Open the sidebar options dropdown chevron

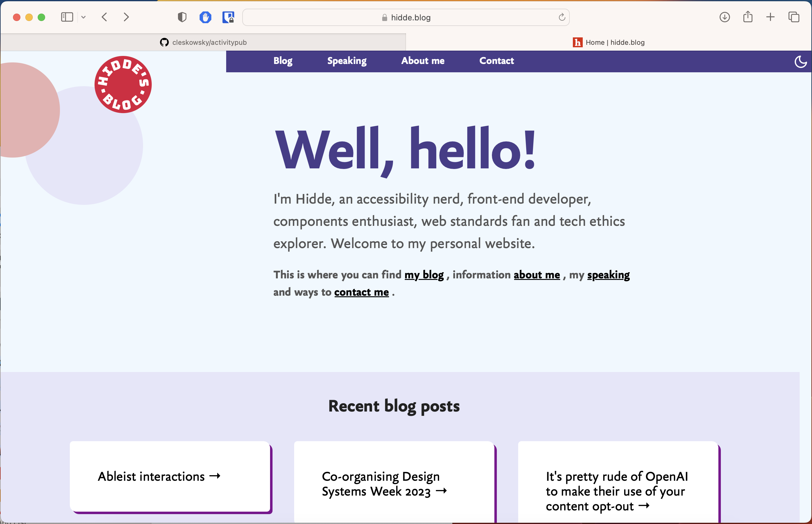tap(83, 17)
